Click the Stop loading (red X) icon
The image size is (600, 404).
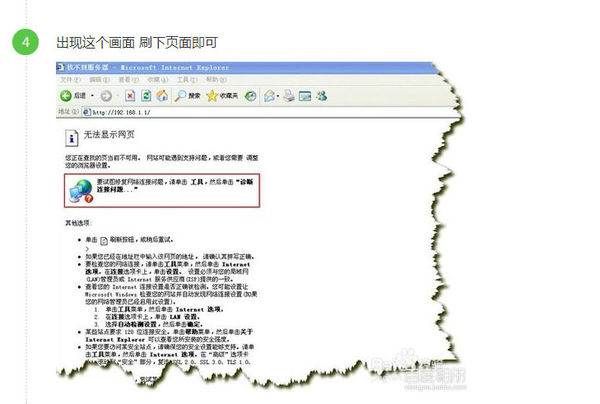pos(130,96)
